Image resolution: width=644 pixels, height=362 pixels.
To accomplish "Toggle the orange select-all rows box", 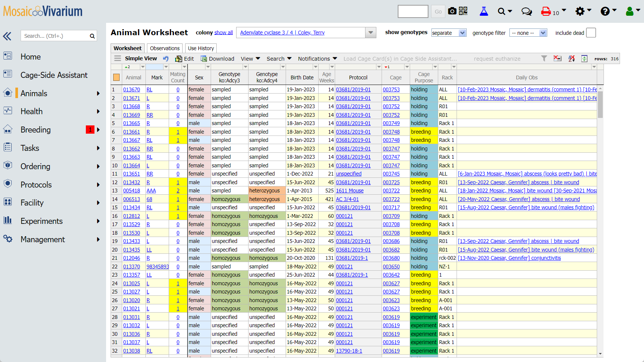I will 116,77.
